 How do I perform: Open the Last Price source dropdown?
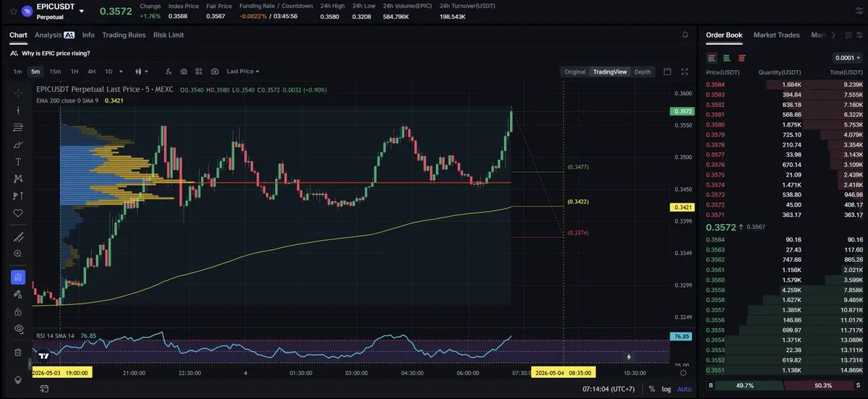click(x=243, y=72)
